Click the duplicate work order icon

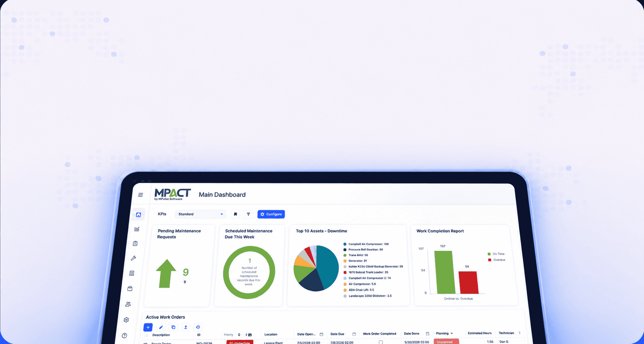(x=173, y=327)
